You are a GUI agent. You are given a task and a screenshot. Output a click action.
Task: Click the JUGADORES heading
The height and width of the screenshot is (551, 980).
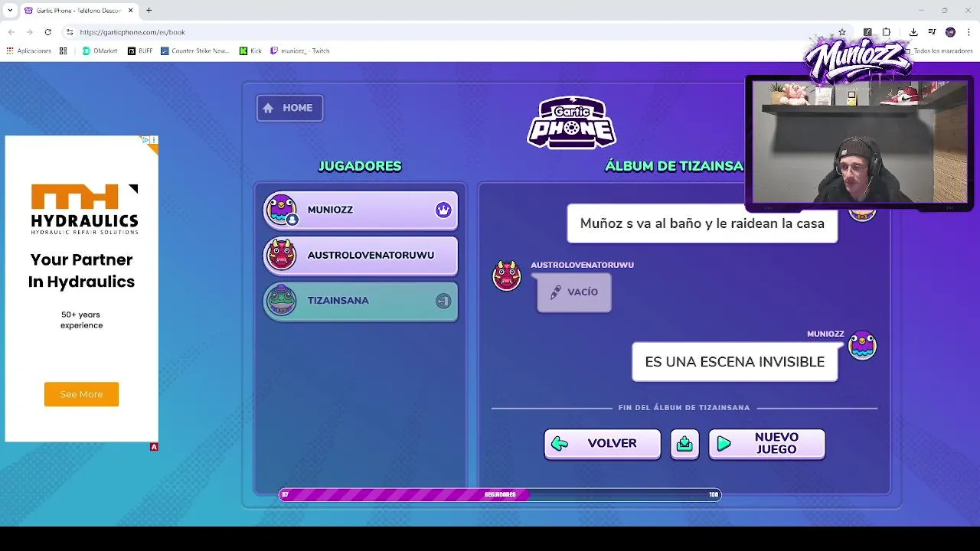[x=360, y=166]
